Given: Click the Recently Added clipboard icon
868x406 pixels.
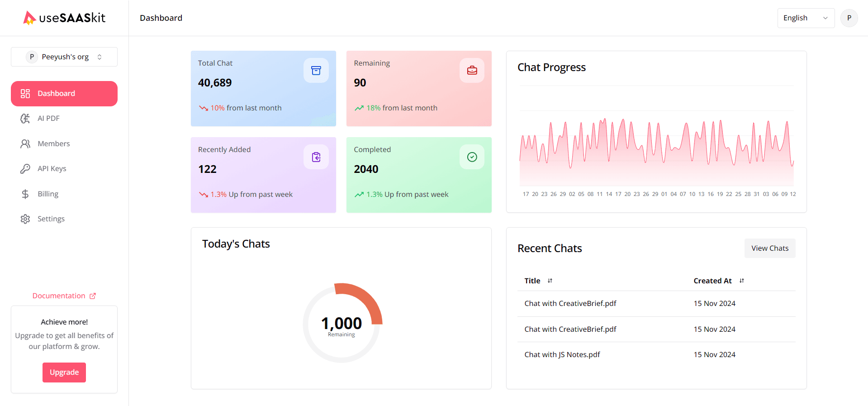Looking at the screenshot, I should [316, 157].
